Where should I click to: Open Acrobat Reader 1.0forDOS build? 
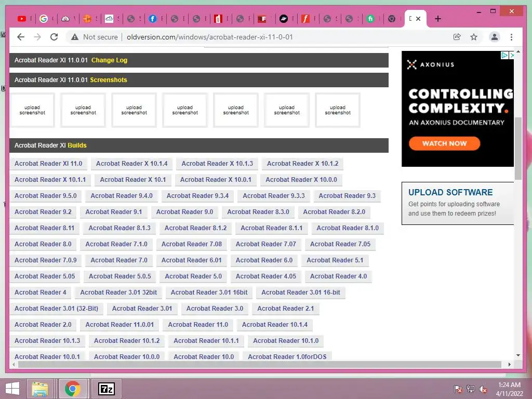(x=287, y=356)
